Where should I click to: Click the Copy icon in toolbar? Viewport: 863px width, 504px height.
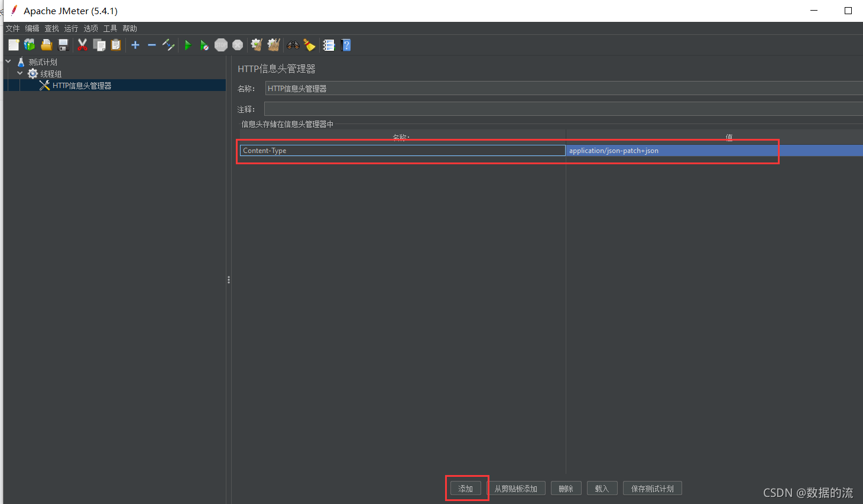click(99, 45)
